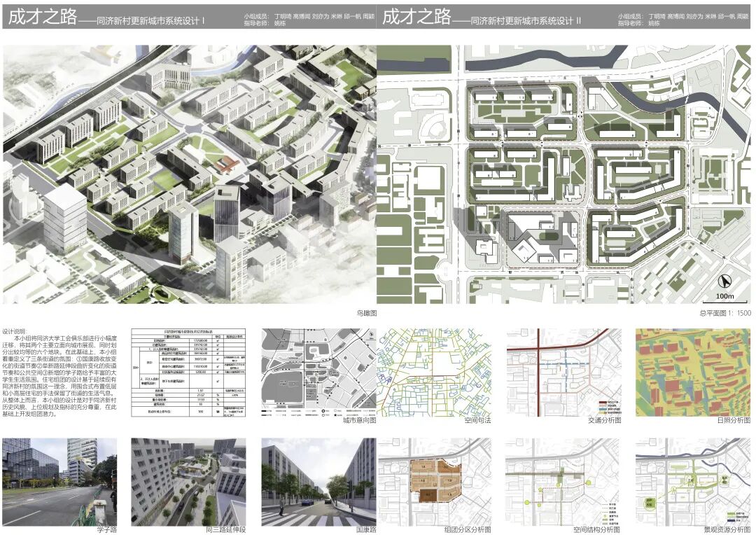Click the 城市意向图 caption
Viewport: 756px width, 535px height.
359,420
